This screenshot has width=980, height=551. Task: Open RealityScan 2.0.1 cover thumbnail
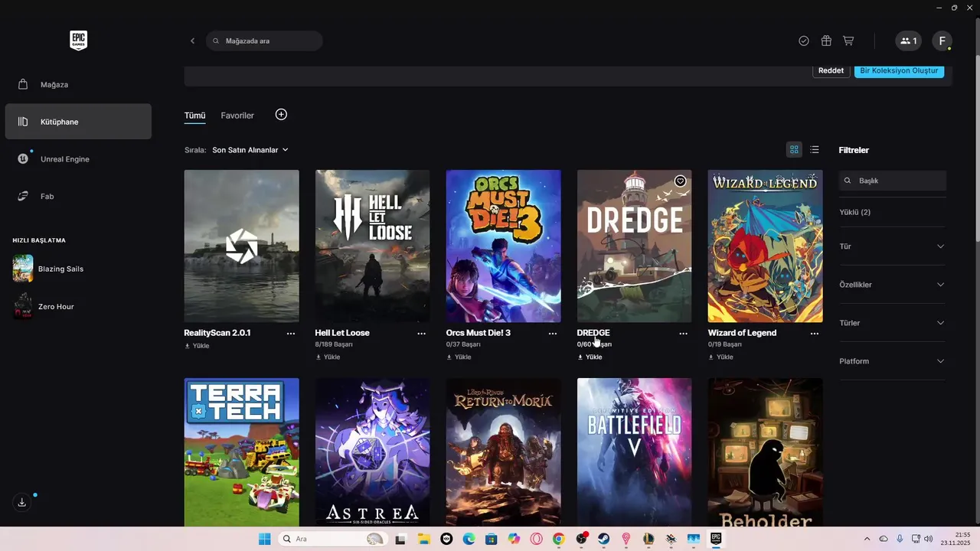tap(242, 246)
